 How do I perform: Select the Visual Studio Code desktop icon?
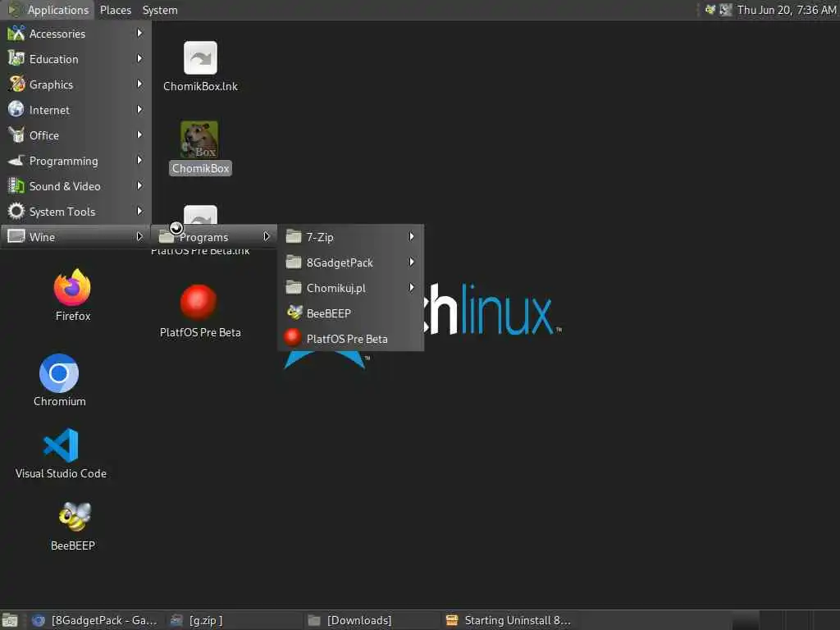point(61,453)
